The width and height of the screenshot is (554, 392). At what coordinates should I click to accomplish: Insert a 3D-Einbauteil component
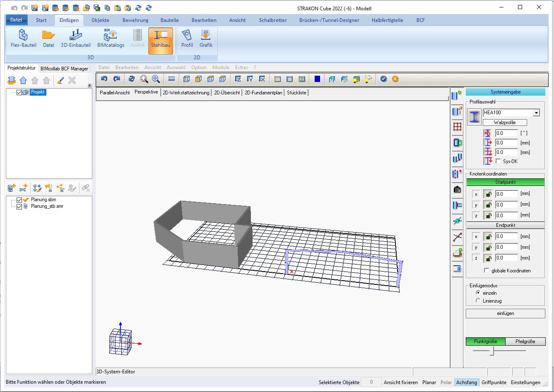coord(76,39)
